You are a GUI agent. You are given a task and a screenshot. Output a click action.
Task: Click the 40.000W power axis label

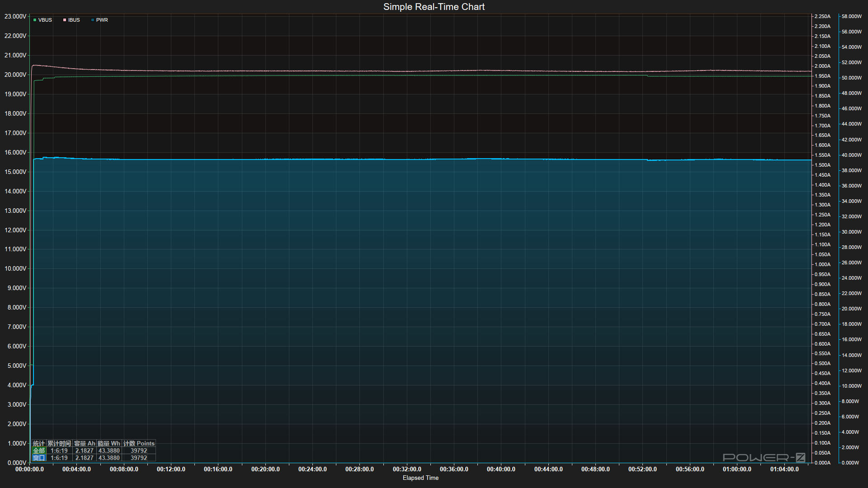852,155
